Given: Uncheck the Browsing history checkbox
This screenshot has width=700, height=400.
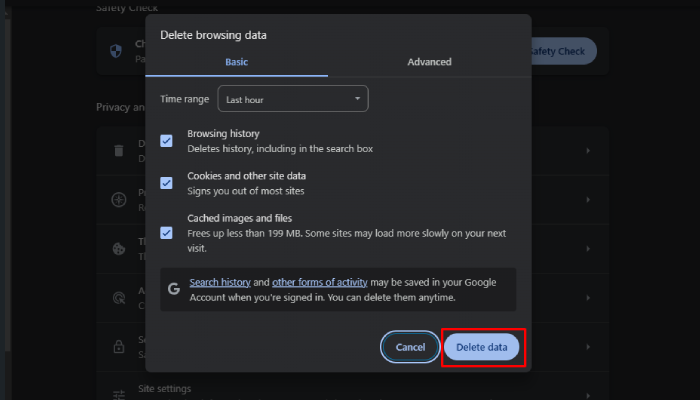Looking at the screenshot, I should click(x=166, y=141).
